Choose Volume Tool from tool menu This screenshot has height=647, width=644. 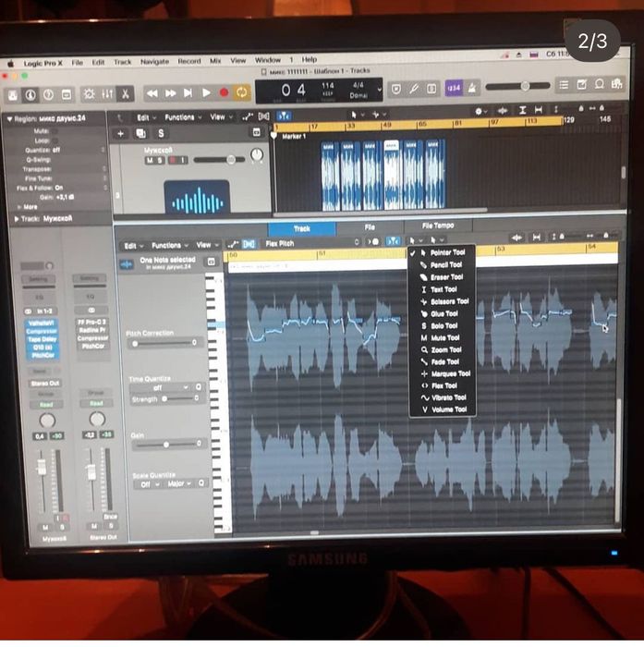[x=443, y=409]
